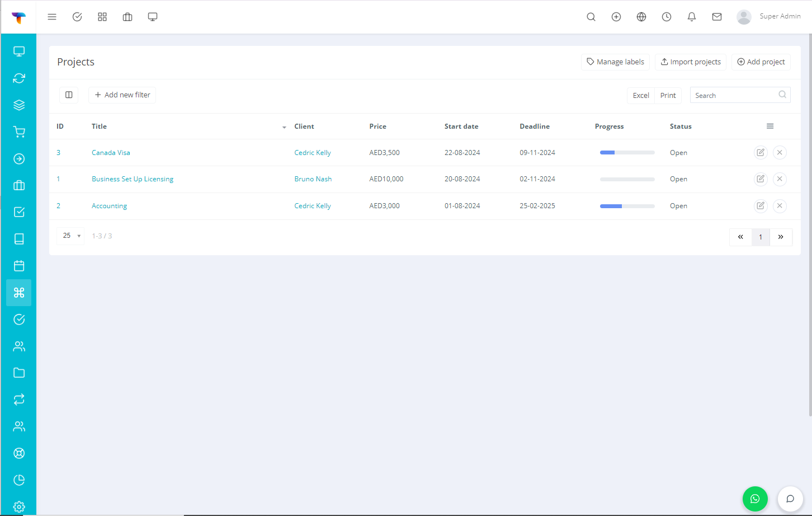Open the sidebar calendar icon

pos(19,266)
